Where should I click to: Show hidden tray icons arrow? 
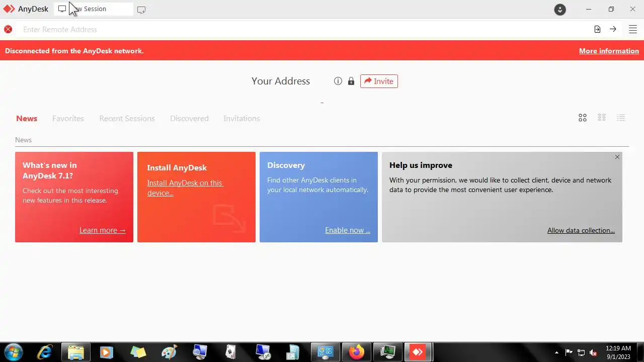pyautogui.click(x=556, y=352)
